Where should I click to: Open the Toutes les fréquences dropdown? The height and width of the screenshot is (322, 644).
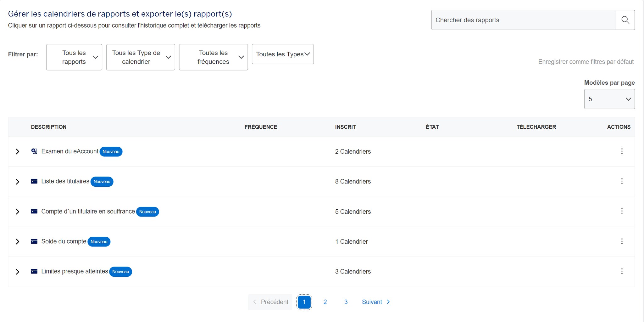213,57
